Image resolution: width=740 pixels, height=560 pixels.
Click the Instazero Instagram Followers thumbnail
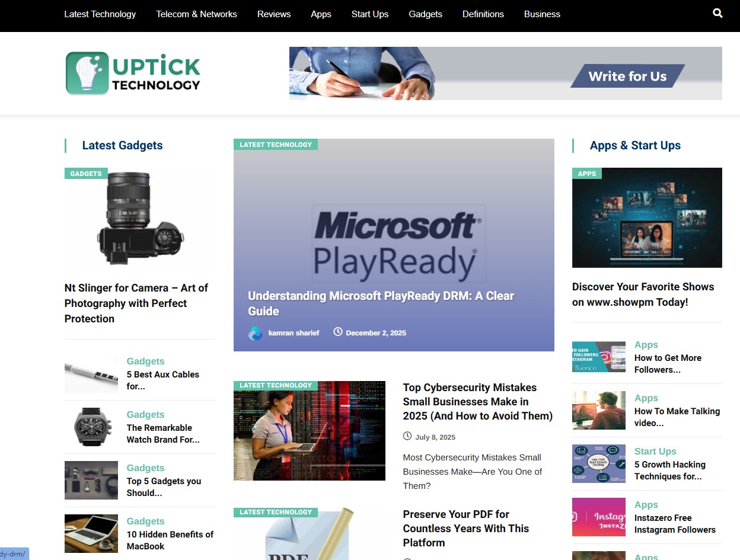coord(598,516)
